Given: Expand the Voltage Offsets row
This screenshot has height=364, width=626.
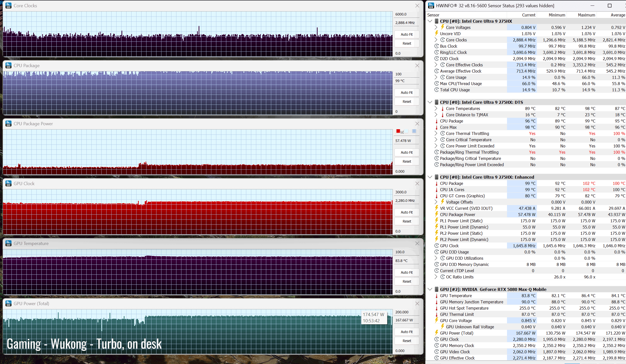Looking at the screenshot, I should point(436,202).
